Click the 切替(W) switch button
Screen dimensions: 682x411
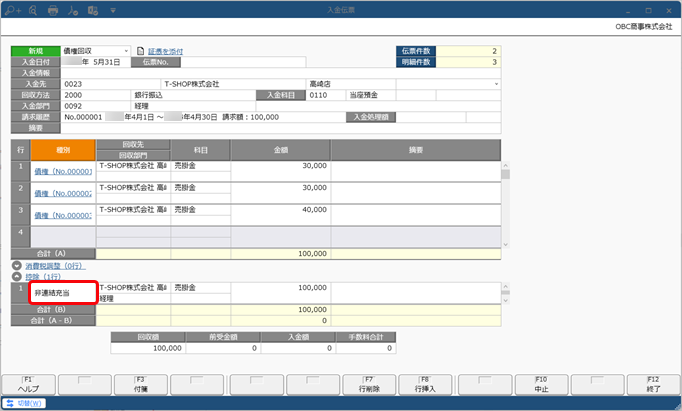(x=24, y=403)
